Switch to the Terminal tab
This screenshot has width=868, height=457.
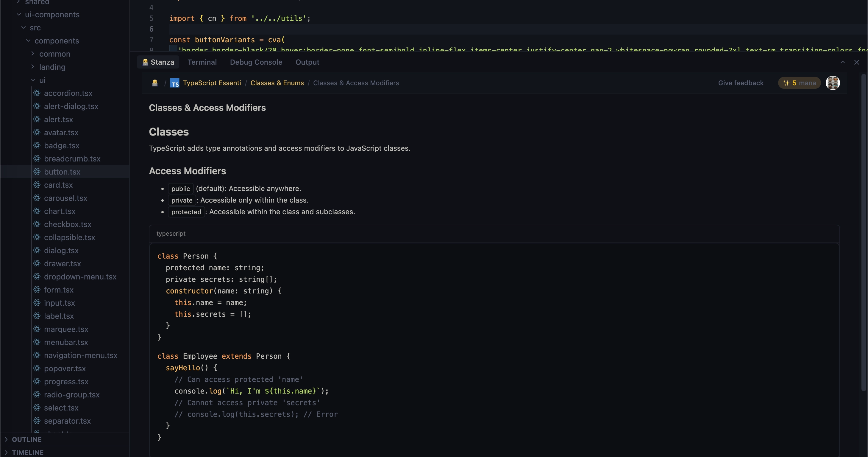(x=202, y=62)
